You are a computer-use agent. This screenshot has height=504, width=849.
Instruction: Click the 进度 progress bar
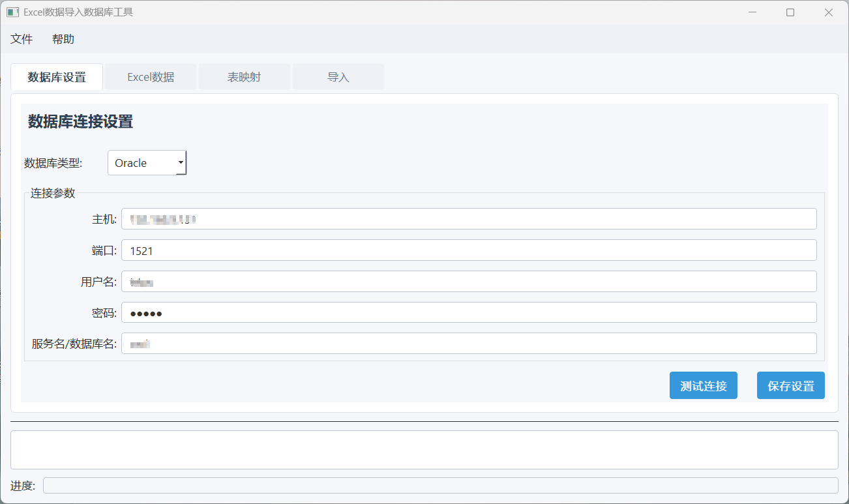pyautogui.click(x=441, y=486)
